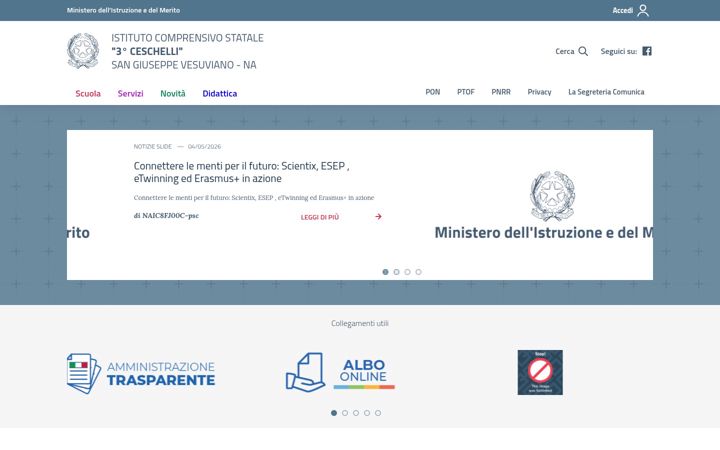Screen dimensions: 720x450
Task: Click the Istituto Comprensivo Statale school title
Action: (187, 51)
